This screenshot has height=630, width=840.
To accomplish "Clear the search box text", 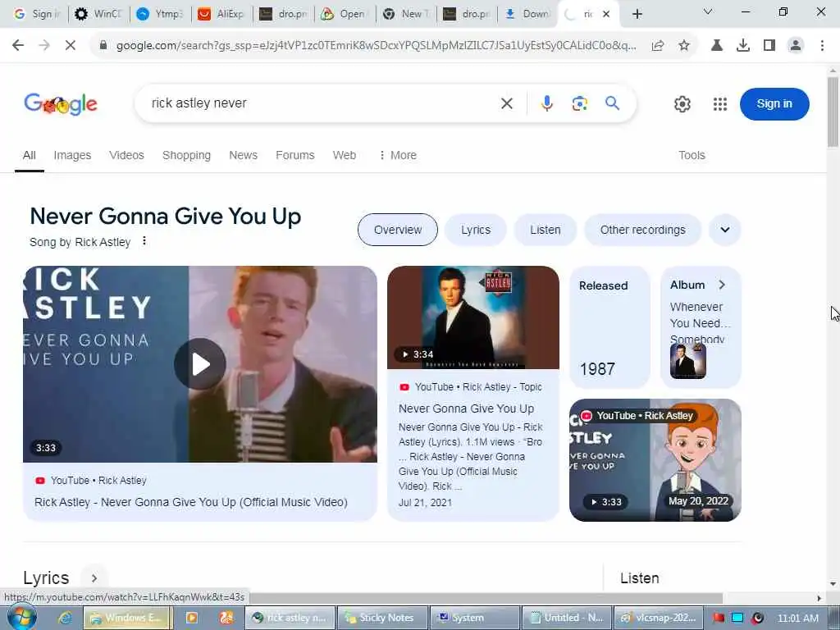I will [x=507, y=103].
